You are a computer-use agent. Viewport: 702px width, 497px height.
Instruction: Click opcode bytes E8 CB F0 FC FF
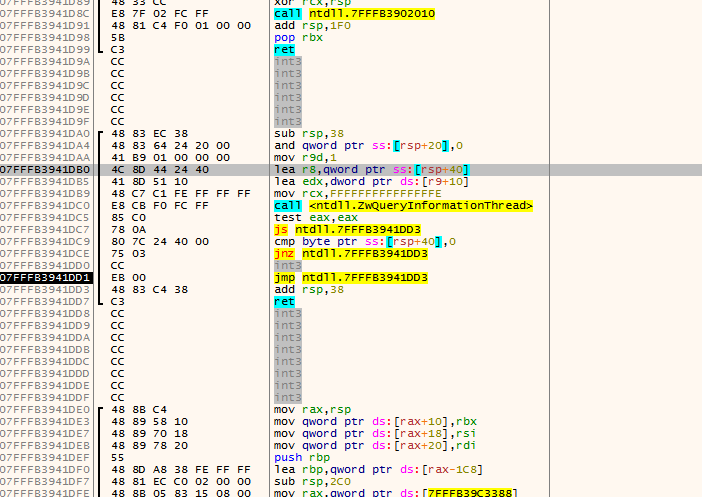point(169,206)
